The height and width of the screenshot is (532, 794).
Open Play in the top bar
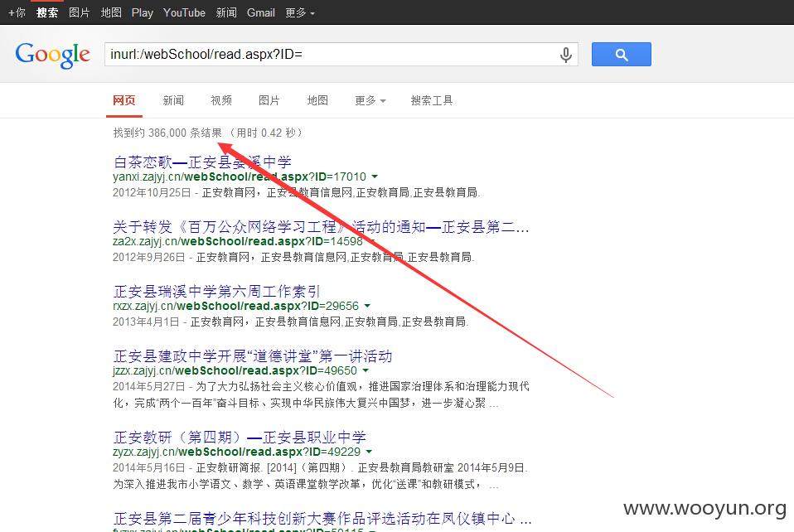pyautogui.click(x=143, y=12)
